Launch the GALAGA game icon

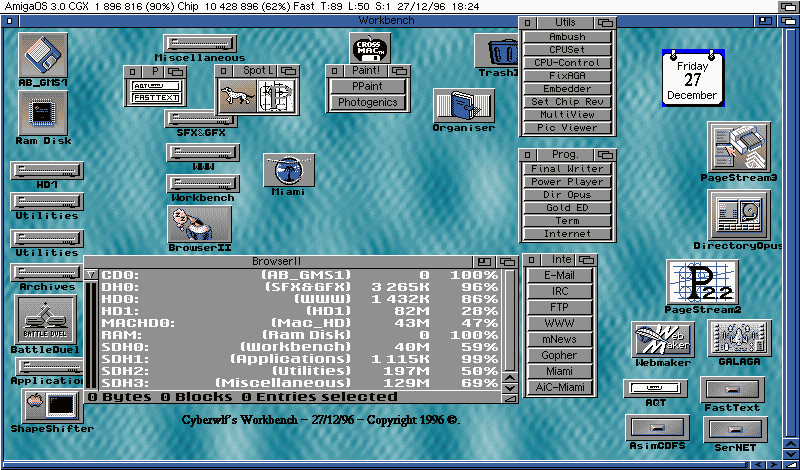[739, 338]
